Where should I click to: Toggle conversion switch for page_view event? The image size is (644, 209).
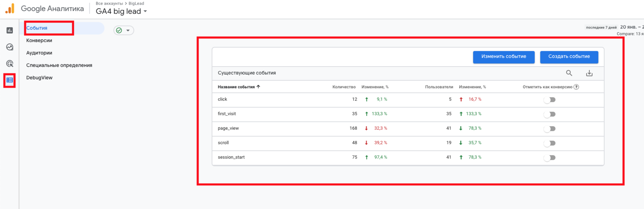(549, 129)
